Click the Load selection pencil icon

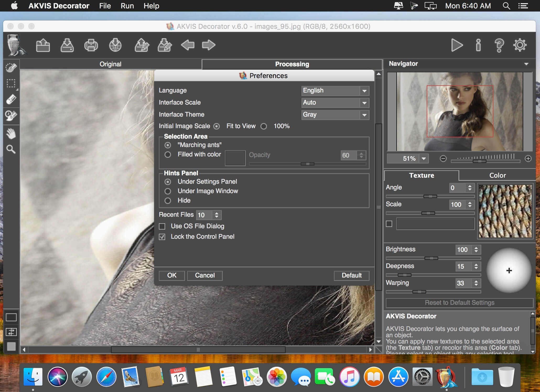pyautogui.click(x=142, y=45)
